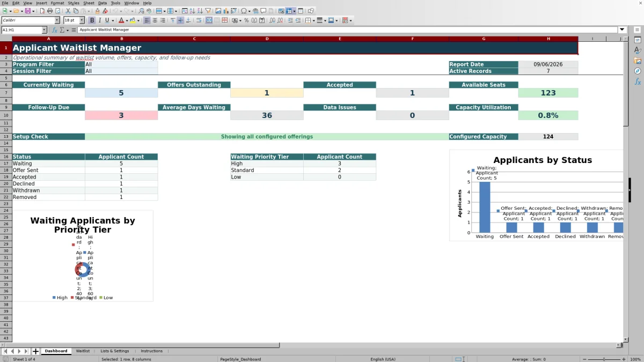Image resolution: width=644 pixels, height=362 pixels.
Task: Open the Font Color dropdown arrow
Action: point(127,20)
